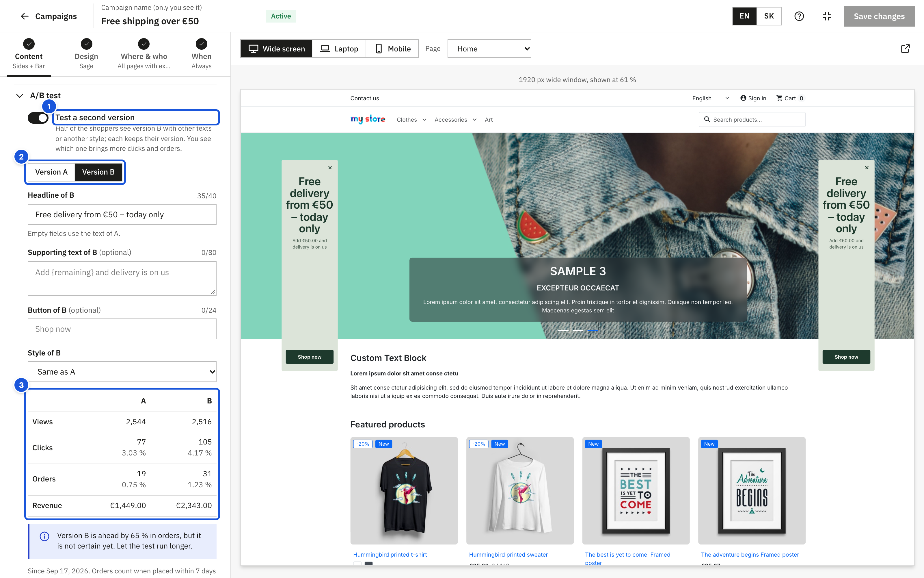Click Shop now on the right banner

[x=846, y=357]
